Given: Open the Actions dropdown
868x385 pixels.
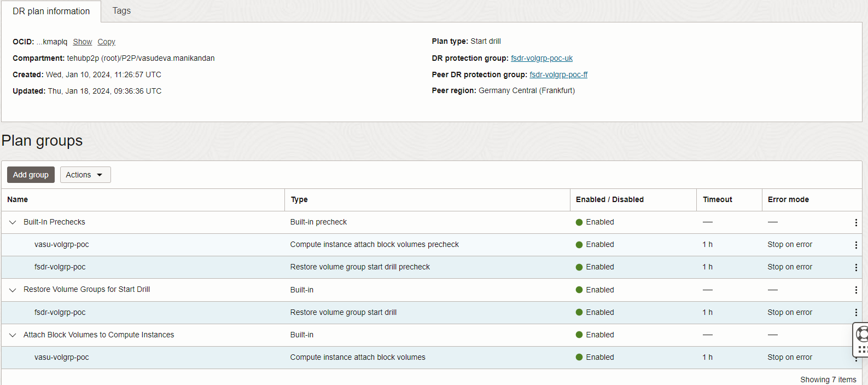Looking at the screenshot, I should pyautogui.click(x=85, y=175).
